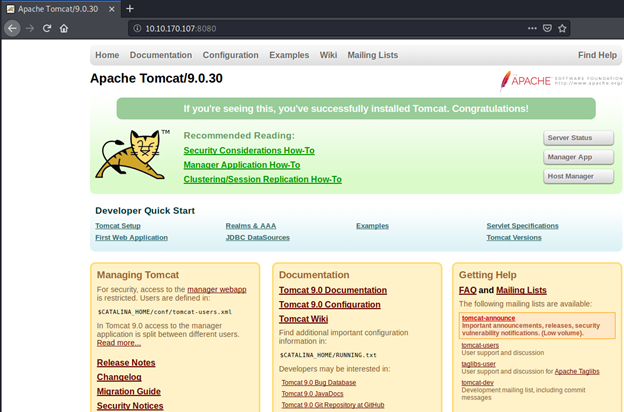Select the $CATALINA_HOME/conf/tomcat-users.xml path text

pyautogui.click(x=165, y=312)
